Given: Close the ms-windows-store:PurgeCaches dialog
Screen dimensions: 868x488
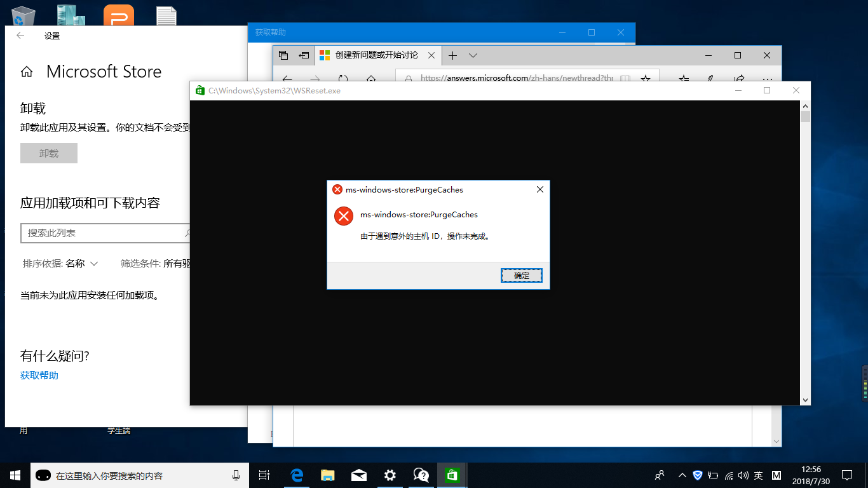Looking at the screenshot, I should click(x=539, y=189).
